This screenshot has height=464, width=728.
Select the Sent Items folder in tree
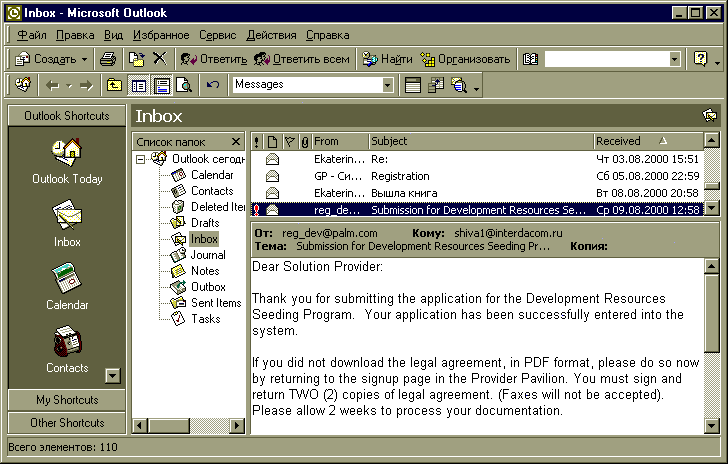pyautogui.click(x=215, y=303)
